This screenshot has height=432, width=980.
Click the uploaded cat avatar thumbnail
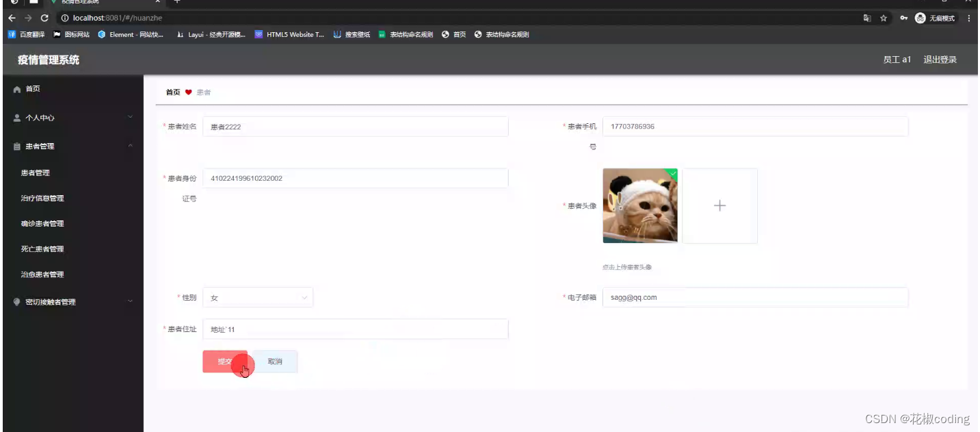[x=640, y=206]
